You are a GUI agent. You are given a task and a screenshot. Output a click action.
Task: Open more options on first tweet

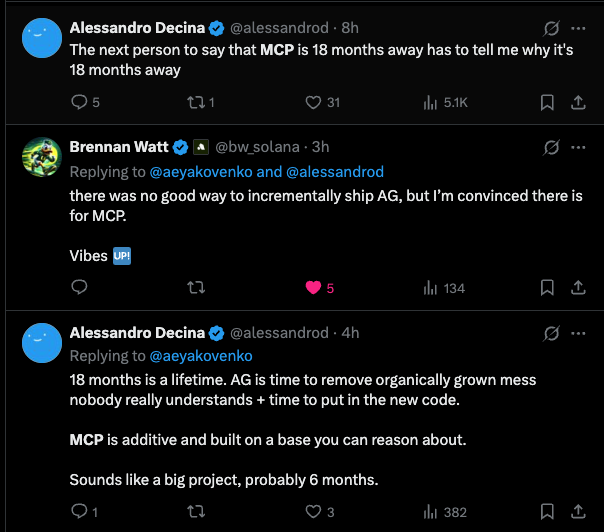(577, 27)
